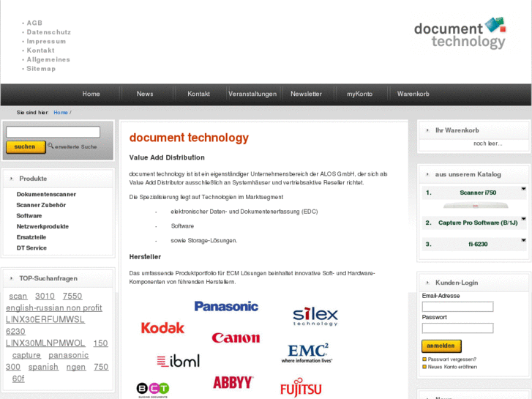The height and width of the screenshot is (399, 532).
Task: Click the Home breadcrumb link
Action: click(x=61, y=113)
